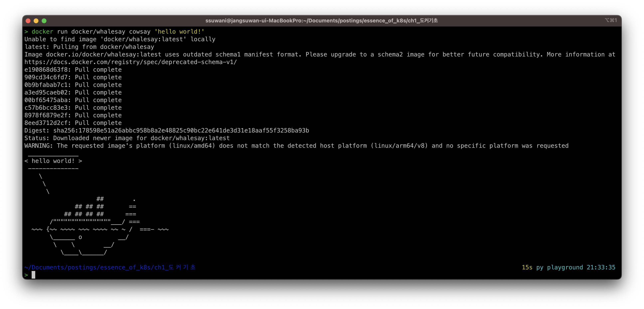Click layer 00bf65475aba pull complete line
Viewport: 644px width, 309px height.
click(x=73, y=100)
